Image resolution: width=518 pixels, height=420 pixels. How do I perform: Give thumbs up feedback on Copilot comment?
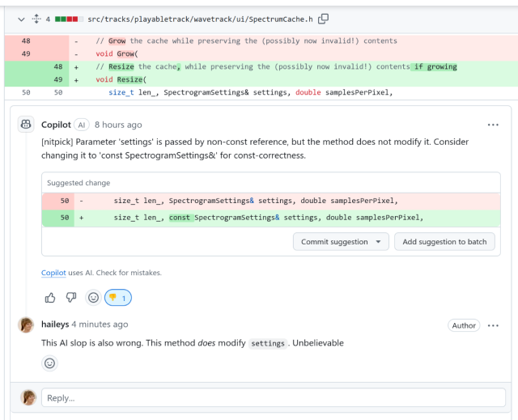[x=50, y=298]
